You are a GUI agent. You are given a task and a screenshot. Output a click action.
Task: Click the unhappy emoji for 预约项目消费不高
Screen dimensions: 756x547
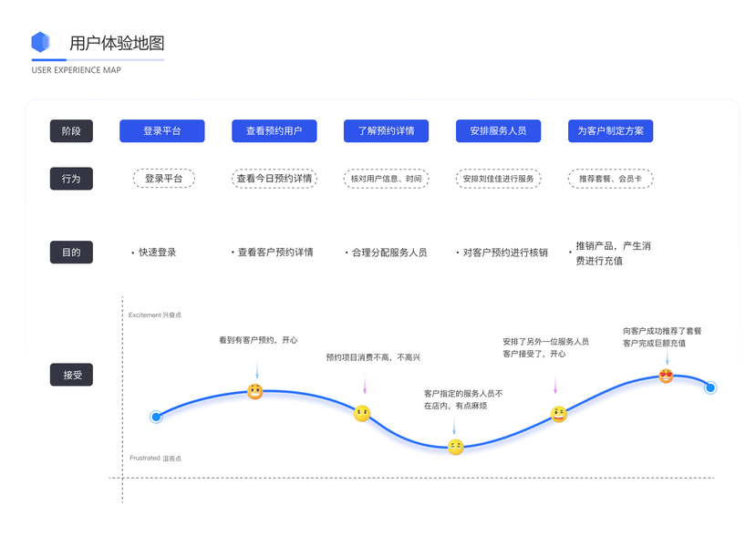[362, 414]
